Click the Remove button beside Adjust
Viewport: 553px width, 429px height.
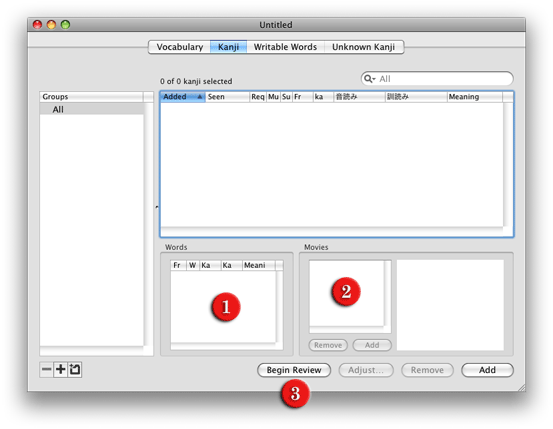click(x=427, y=370)
